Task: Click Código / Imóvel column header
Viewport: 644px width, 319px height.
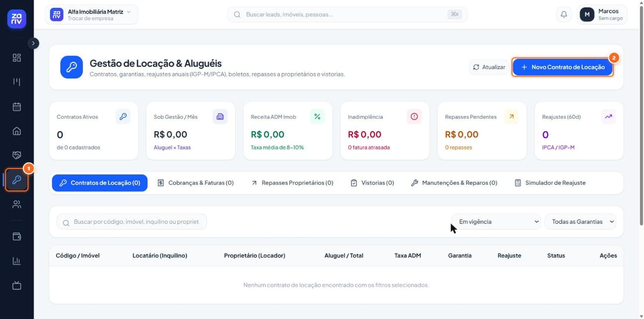Action: coord(78,256)
